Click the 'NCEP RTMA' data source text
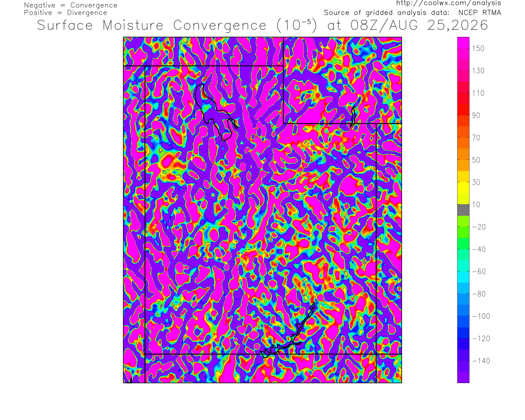 pyautogui.click(x=479, y=13)
